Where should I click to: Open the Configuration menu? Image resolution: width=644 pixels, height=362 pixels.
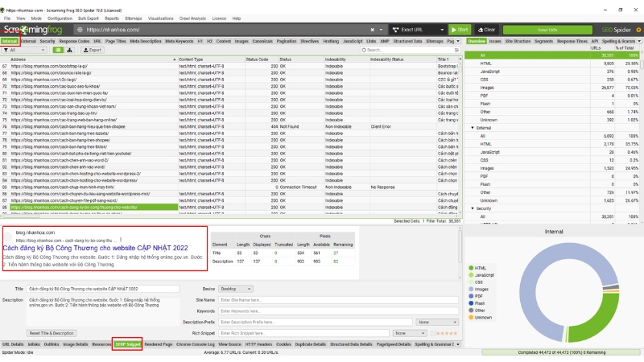pos(60,19)
